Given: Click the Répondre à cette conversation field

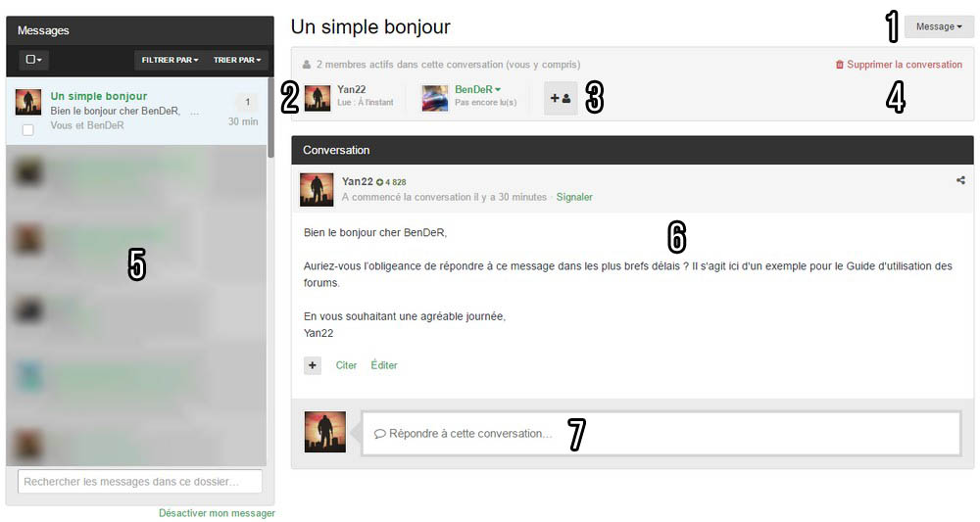Looking at the screenshot, I should (661, 433).
